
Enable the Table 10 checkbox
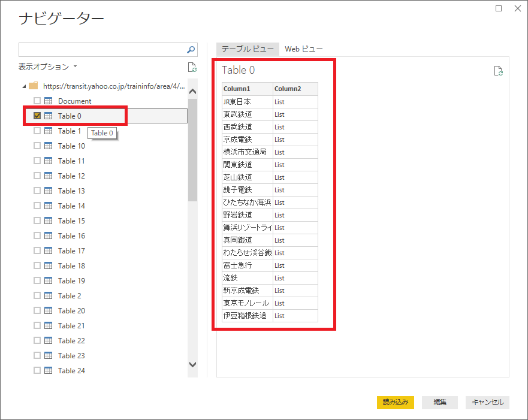coord(37,146)
